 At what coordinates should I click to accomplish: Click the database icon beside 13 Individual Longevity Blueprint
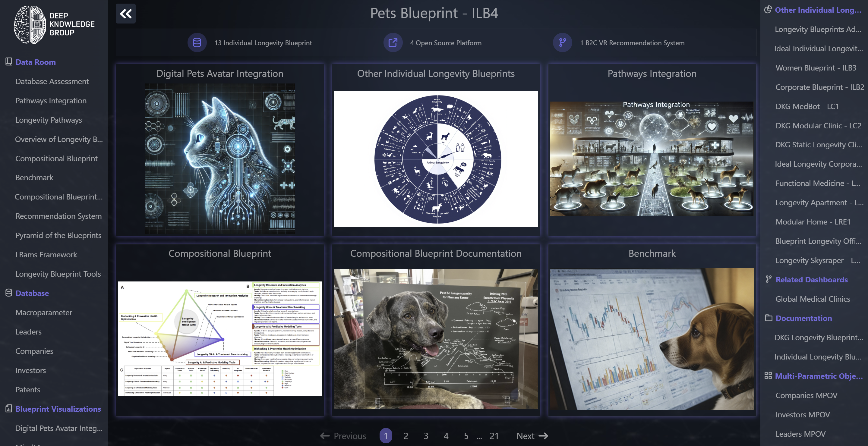[x=197, y=43]
